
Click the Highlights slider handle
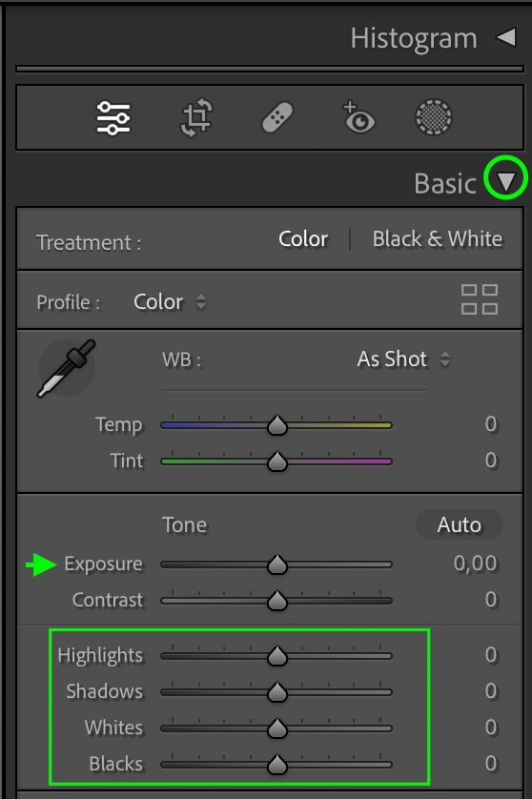[277, 656]
